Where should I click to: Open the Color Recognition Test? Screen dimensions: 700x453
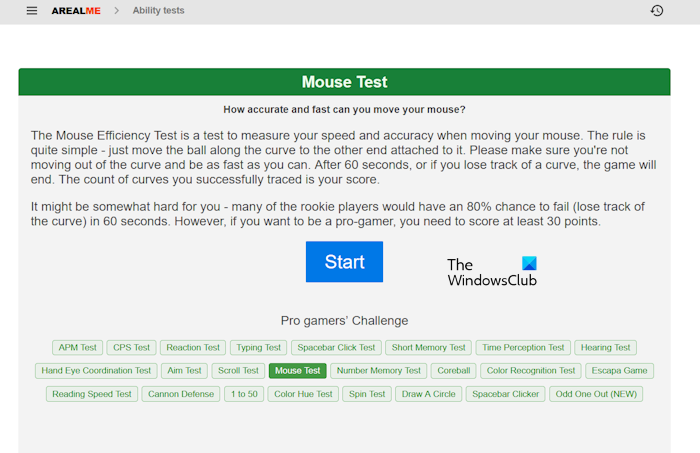point(530,371)
